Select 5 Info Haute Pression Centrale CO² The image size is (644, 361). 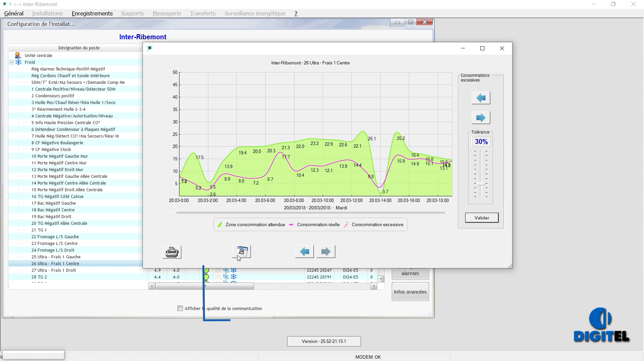click(x=66, y=122)
